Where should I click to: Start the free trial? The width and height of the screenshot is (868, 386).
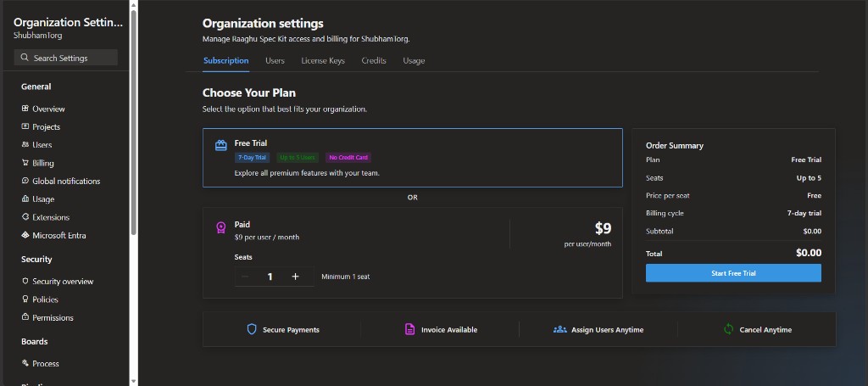click(x=733, y=273)
